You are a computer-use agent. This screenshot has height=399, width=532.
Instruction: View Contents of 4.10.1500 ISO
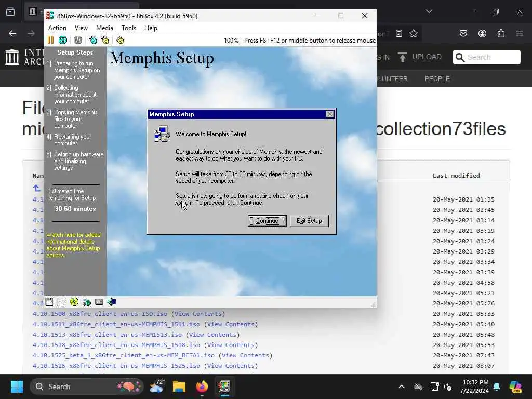tap(198, 314)
